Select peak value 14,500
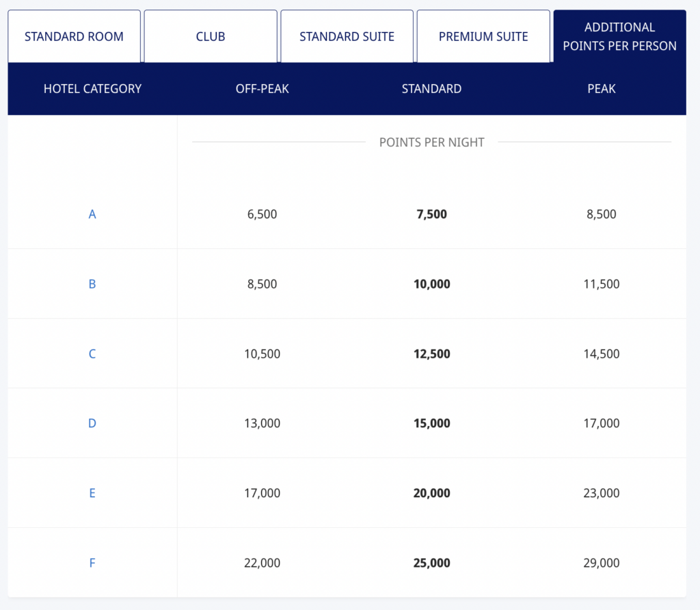 602,354
